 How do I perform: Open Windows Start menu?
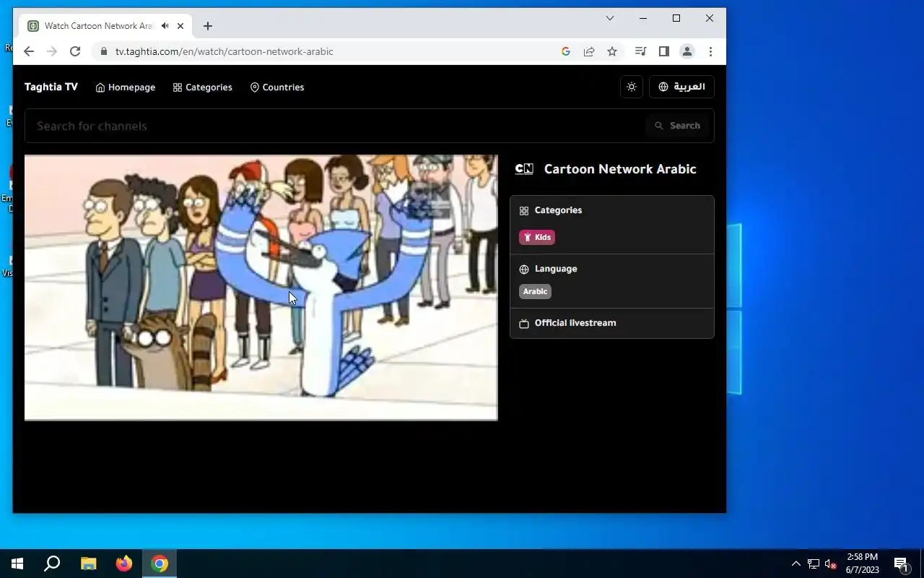tap(17, 564)
